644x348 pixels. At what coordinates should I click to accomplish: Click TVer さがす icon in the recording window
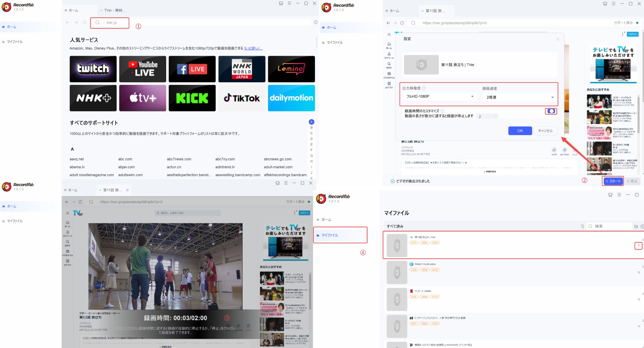pyautogui.click(x=68, y=243)
